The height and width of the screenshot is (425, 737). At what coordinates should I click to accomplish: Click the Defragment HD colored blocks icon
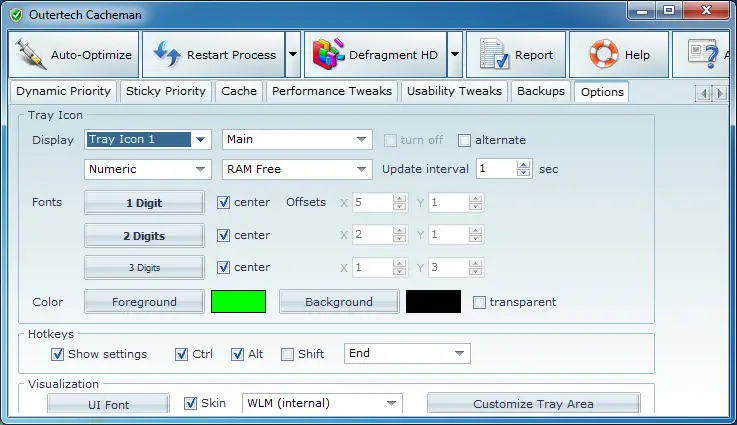click(329, 55)
